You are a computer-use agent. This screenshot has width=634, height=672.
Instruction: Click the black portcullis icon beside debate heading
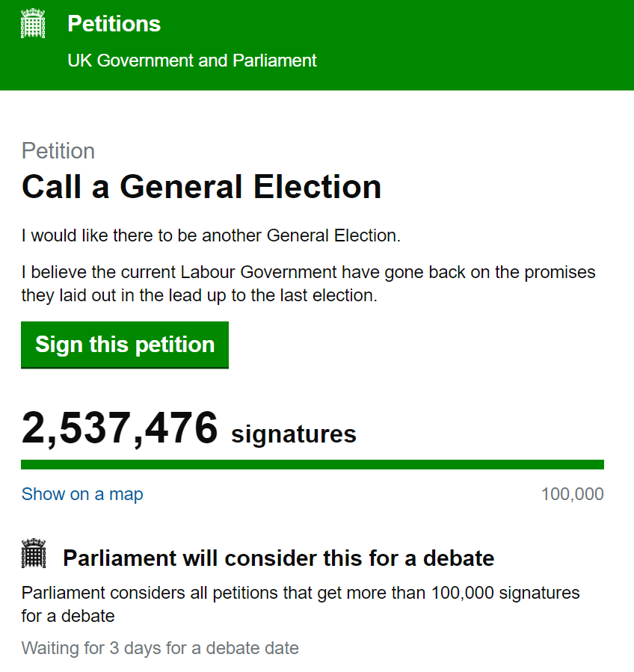tap(34, 553)
